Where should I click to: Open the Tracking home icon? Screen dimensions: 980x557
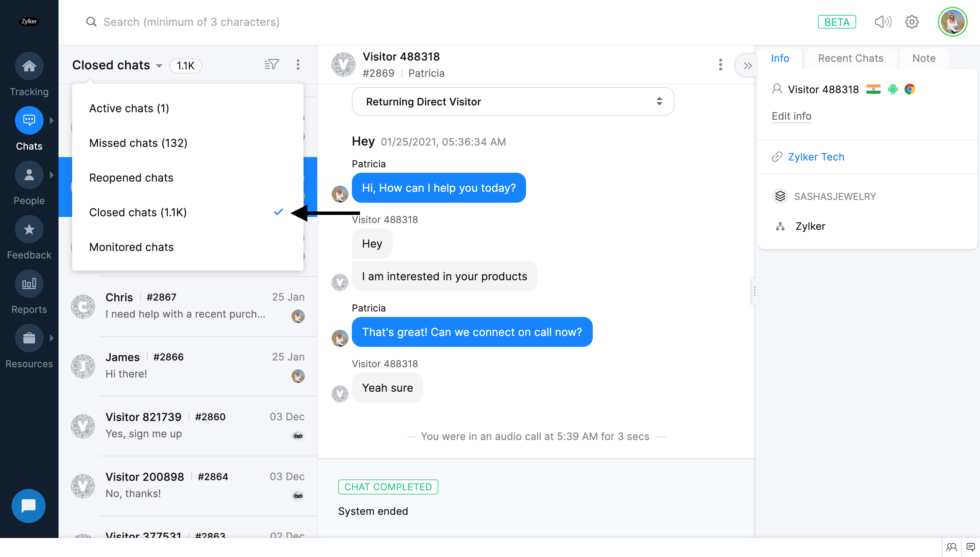coord(29,66)
